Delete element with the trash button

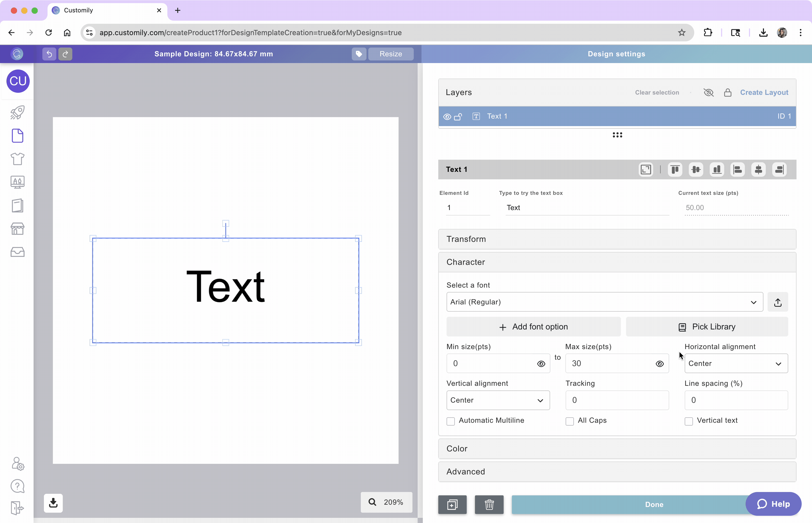(x=489, y=505)
